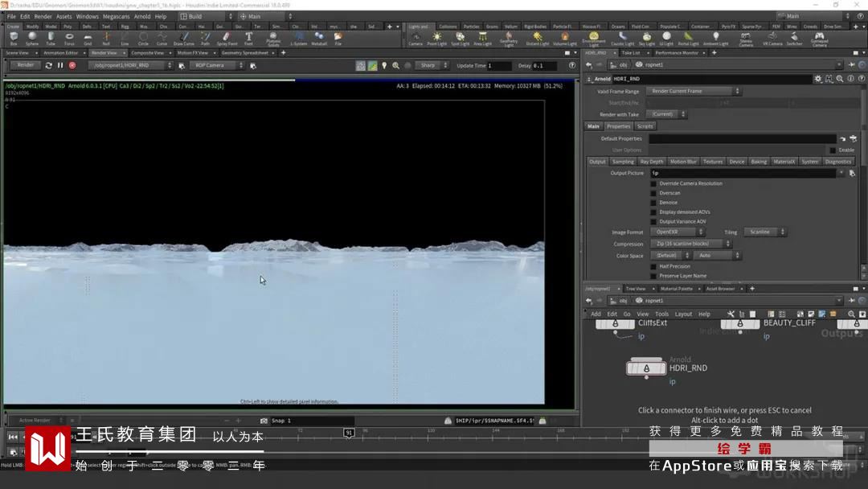Toggle User Options Enable checkbox
868x489 pixels.
pos(832,150)
